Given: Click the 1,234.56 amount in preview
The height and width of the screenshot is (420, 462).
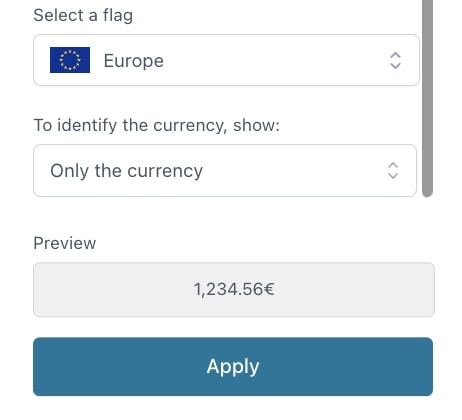Looking at the screenshot, I should pos(229,289).
